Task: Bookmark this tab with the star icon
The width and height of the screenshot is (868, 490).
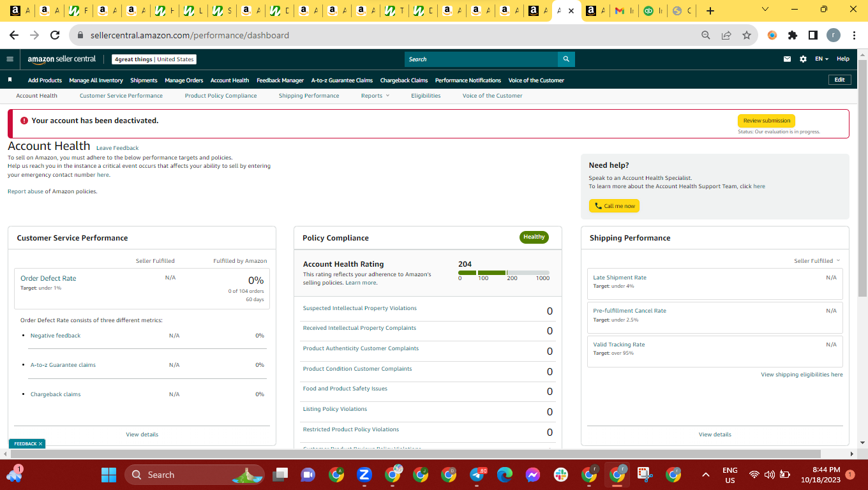Action: click(x=747, y=35)
